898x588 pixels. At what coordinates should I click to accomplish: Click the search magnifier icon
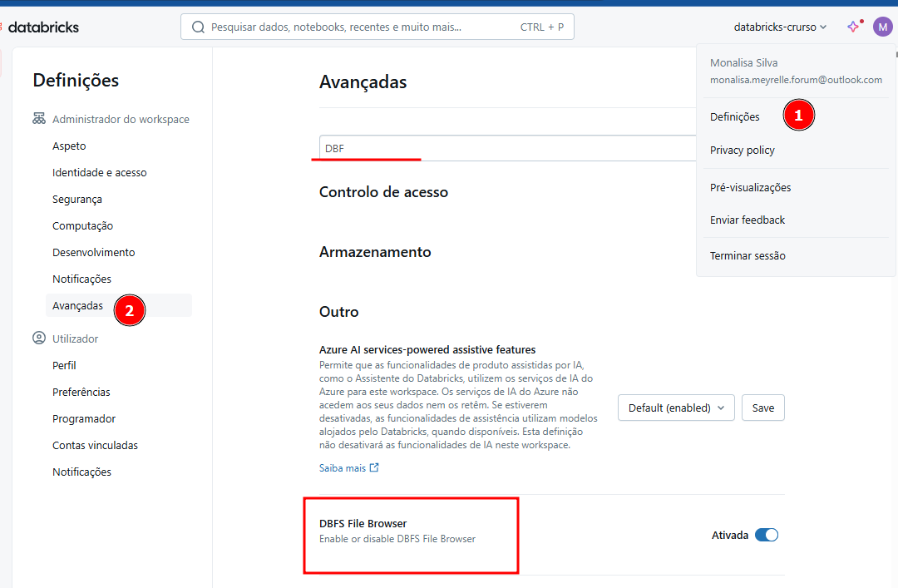[198, 27]
